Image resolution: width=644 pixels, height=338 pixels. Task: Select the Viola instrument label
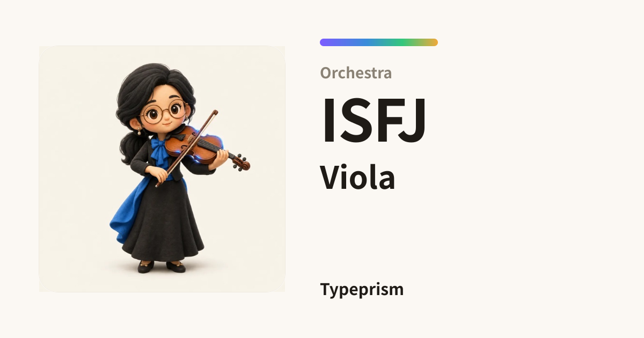[x=357, y=177]
